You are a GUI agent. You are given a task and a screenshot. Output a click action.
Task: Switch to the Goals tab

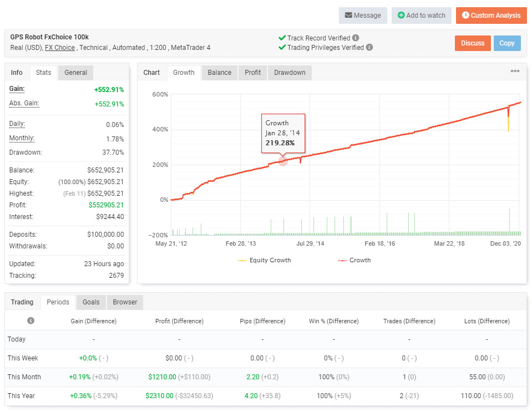[91, 302]
